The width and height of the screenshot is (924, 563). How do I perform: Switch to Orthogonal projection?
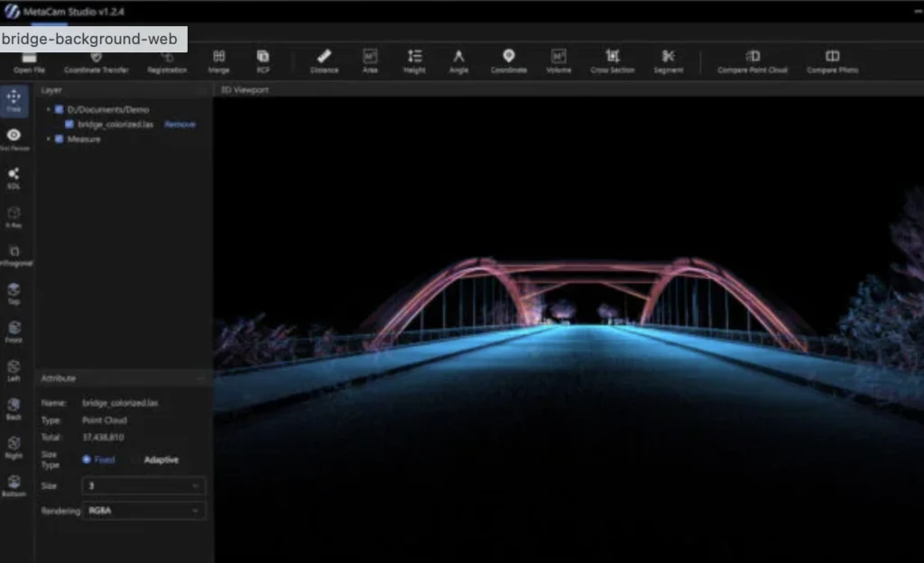pyautogui.click(x=14, y=255)
